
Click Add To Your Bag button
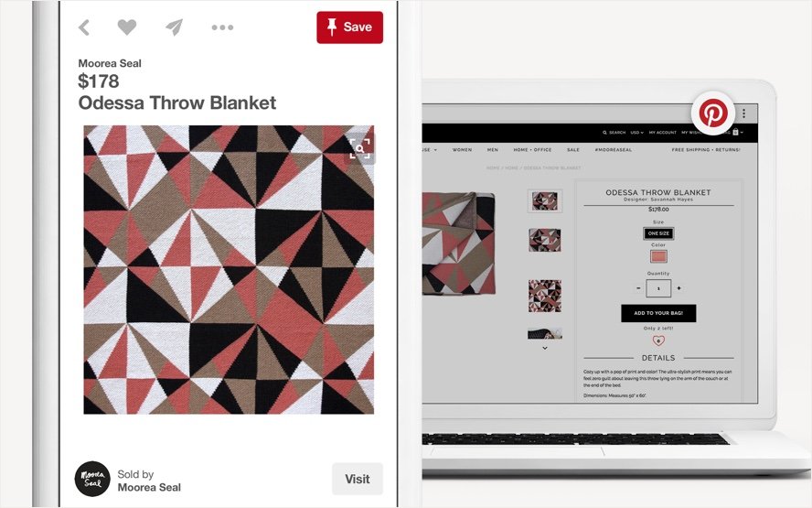click(658, 313)
